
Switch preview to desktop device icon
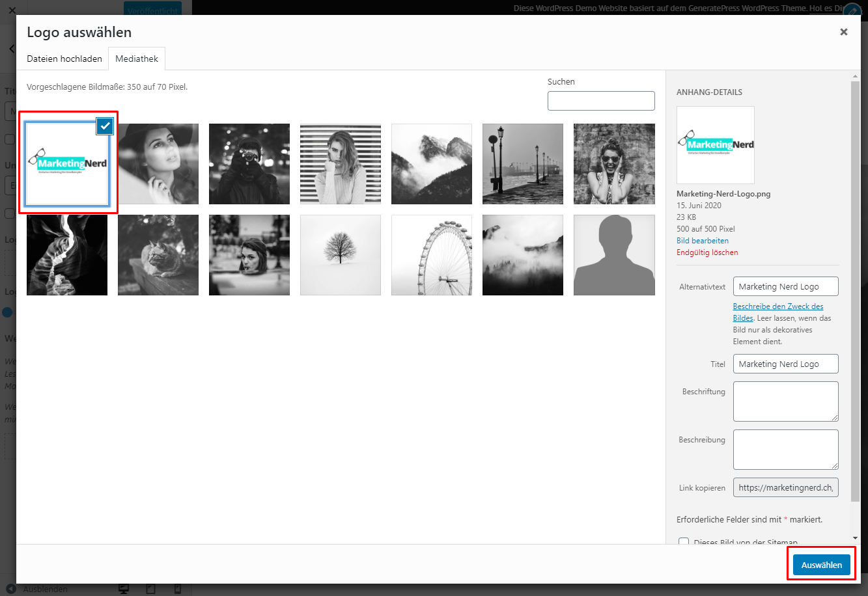[124, 589]
